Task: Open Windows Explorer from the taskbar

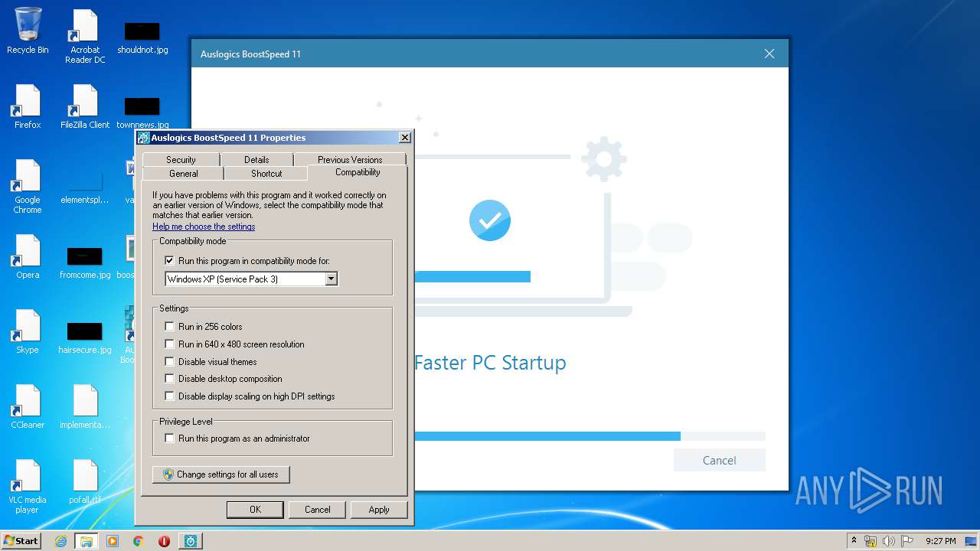Action: pyautogui.click(x=87, y=541)
